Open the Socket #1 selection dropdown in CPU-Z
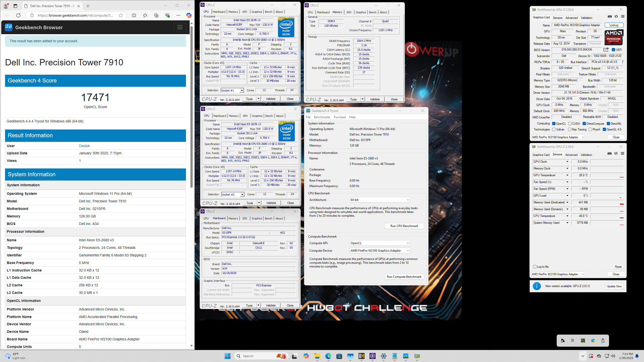Viewport: 644px width, 362px height. [x=232, y=90]
